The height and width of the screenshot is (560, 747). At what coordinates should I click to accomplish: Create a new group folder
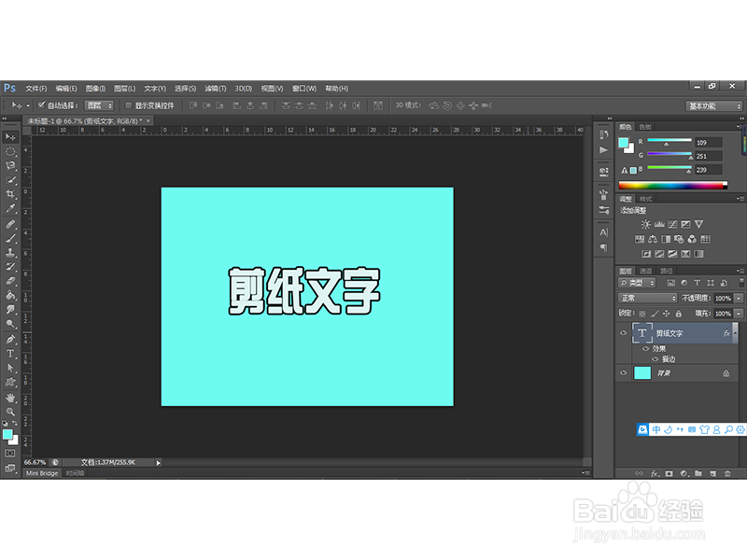(698, 473)
